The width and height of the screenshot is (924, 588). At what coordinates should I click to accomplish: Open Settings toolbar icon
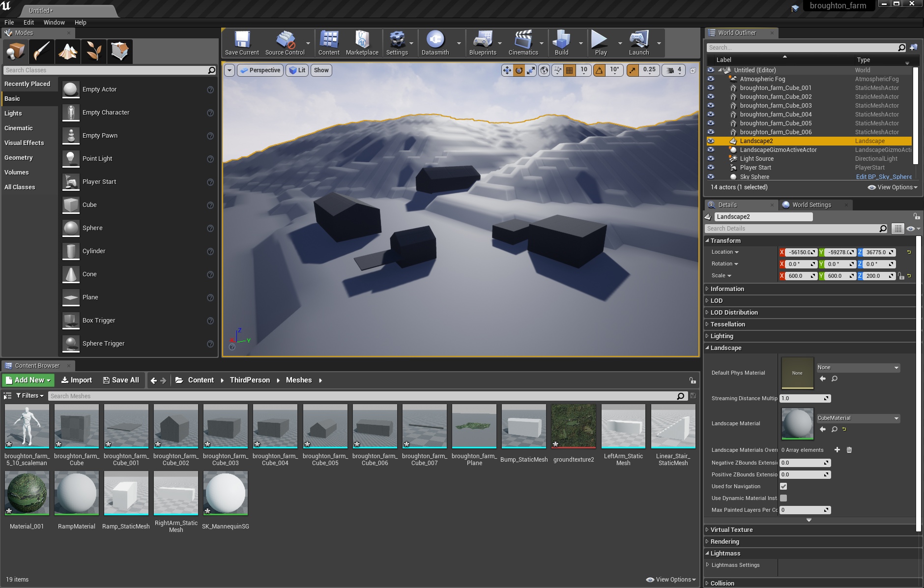coord(397,43)
